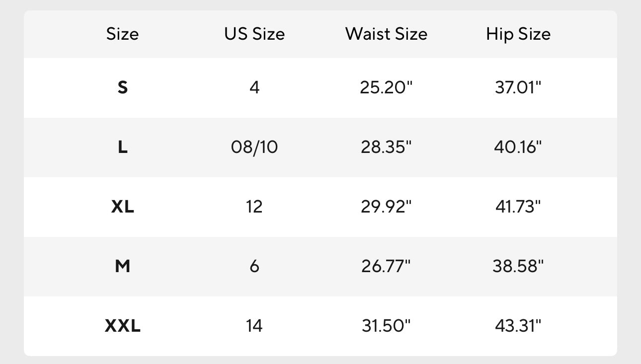
Task: Click the US size 14 cell
Action: [x=254, y=326]
